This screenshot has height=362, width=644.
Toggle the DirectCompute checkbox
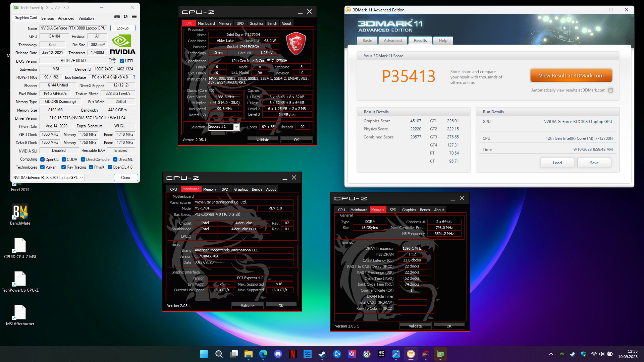click(83, 160)
